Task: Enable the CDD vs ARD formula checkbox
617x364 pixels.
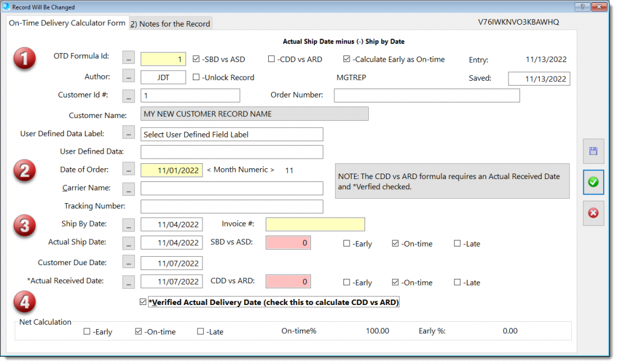Action: pyautogui.click(x=271, y=59)
